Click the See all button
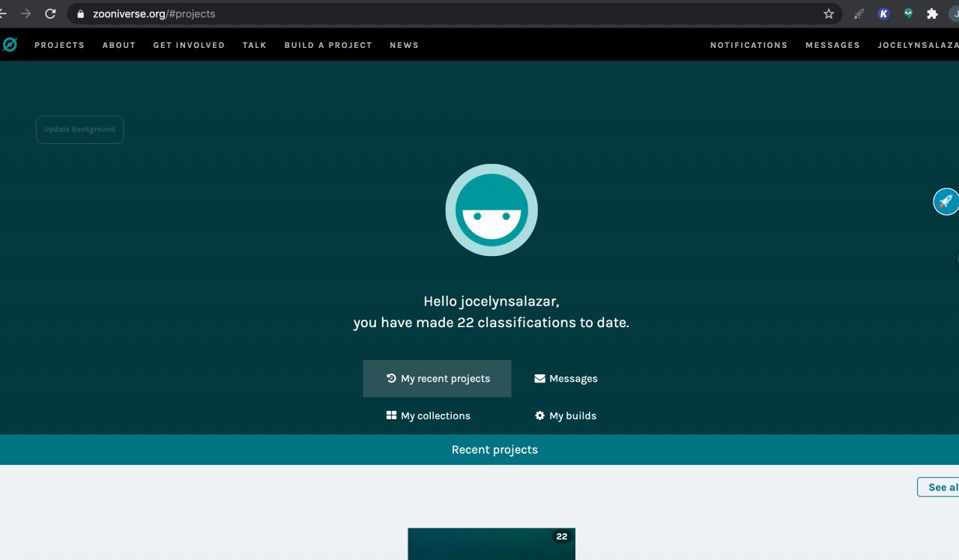Image resolution: width=959 pixels, height=560 pixels. click(x=939, y=487)
